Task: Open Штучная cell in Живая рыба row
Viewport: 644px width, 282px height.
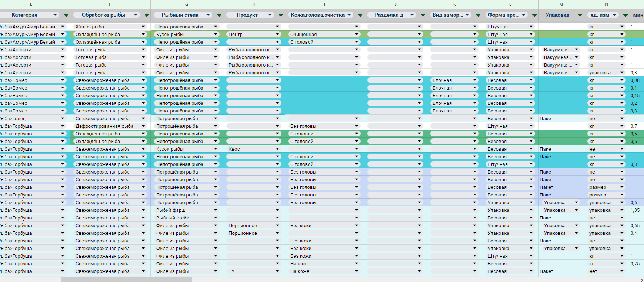Action: click(x=510, y=27)
